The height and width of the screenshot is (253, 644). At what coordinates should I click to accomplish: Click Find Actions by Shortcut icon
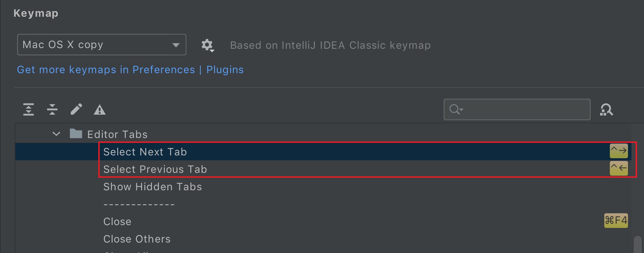(x=606, y=110)
